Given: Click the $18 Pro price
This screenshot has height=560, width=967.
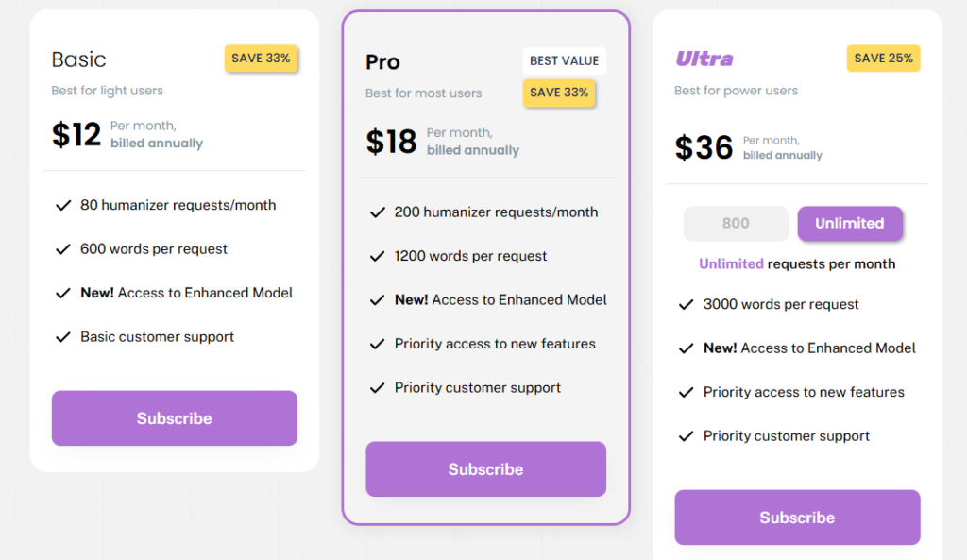Looking at the screenshot, I should click(x=391, y=142).
